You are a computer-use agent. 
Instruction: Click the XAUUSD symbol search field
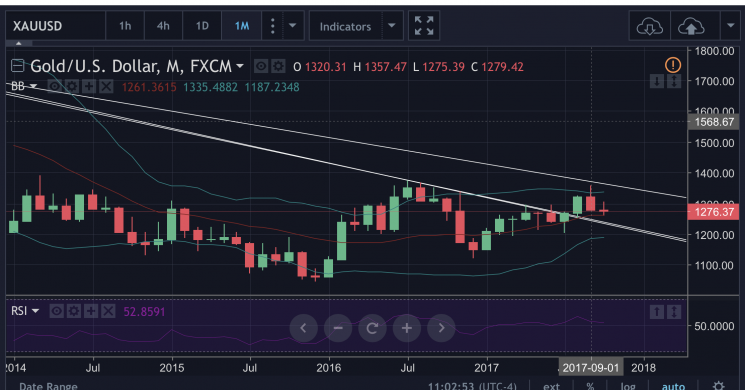click(x=55, y=26)
